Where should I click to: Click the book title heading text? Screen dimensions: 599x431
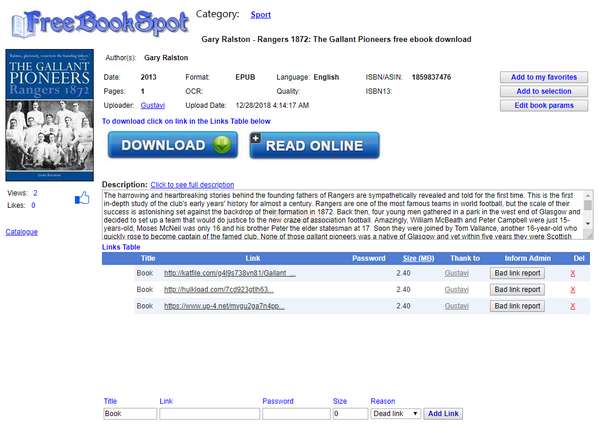point(336,39)
